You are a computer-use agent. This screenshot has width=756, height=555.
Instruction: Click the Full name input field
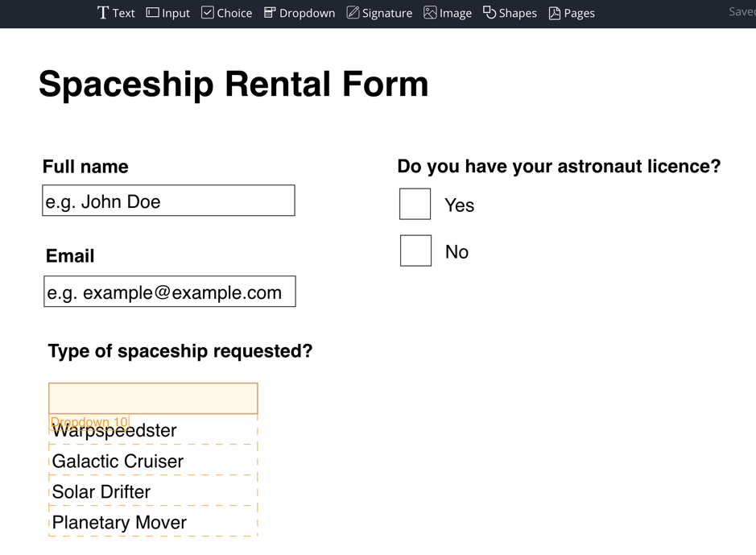[168, 201]
